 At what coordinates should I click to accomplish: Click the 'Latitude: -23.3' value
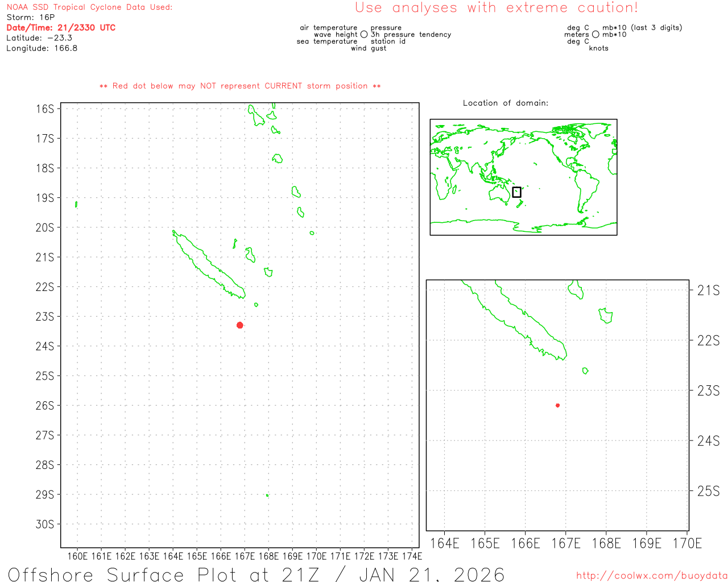pyautogui.click(x=39, y=38)
